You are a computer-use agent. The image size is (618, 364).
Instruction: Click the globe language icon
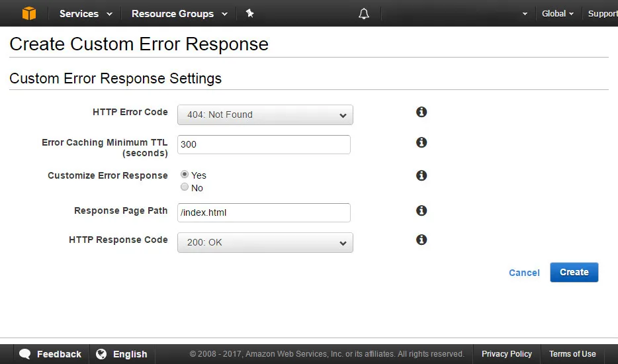(x=101, y=354)
